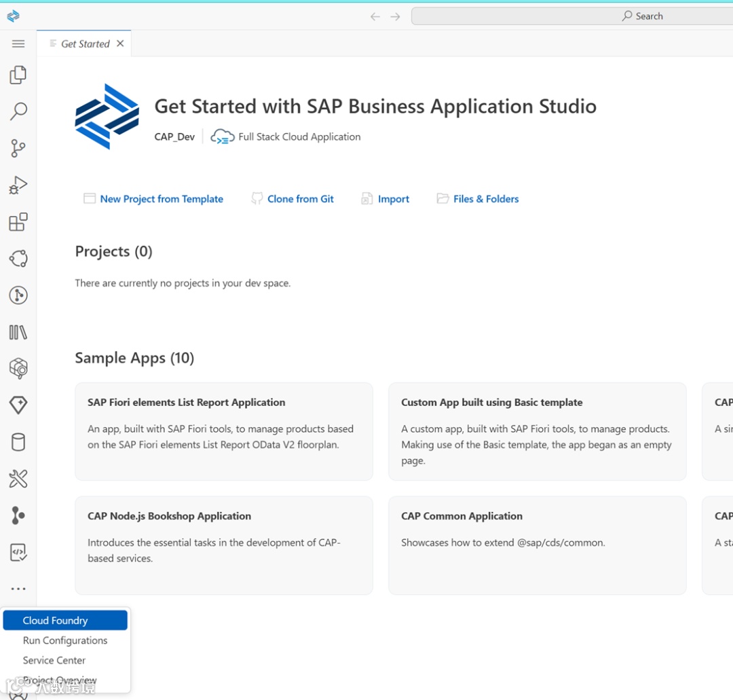Click the diamond icon in sidebar
Image resolution: width=733 pixels, height=700 pixels.
pyautogui.click(x=18, y=405)
